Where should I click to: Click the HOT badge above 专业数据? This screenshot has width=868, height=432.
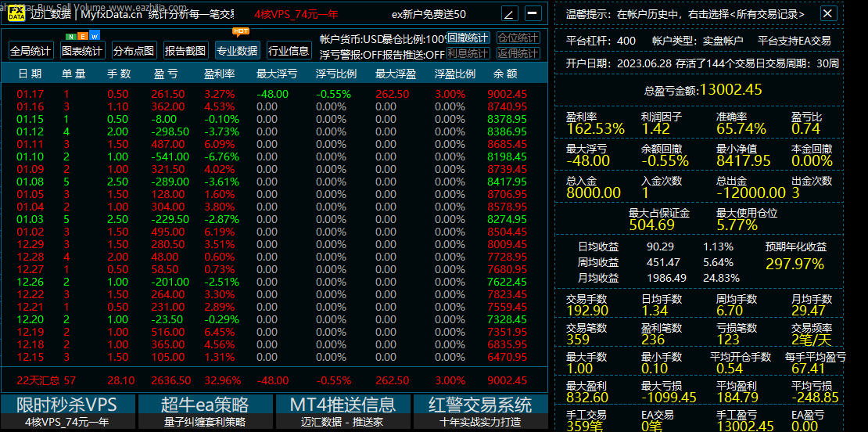coord(240,31)
